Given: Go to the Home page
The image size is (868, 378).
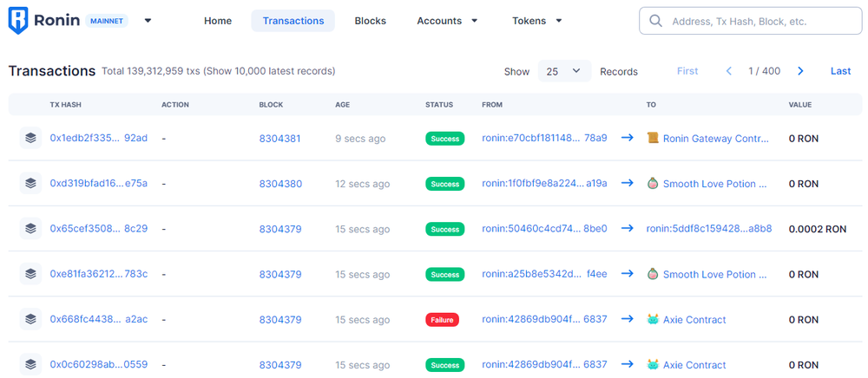Looking at the screenshot, I should (218, 21).
